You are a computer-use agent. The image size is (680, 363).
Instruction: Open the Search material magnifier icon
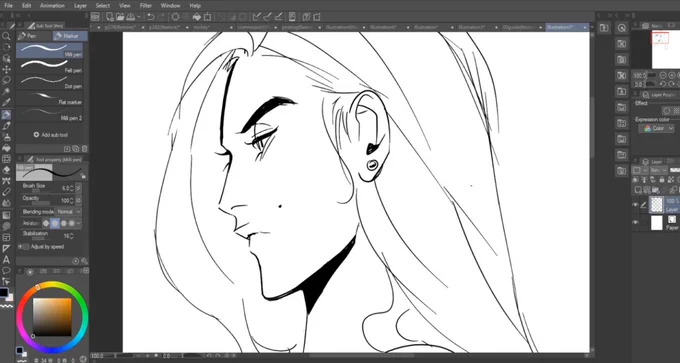[621, 28]
